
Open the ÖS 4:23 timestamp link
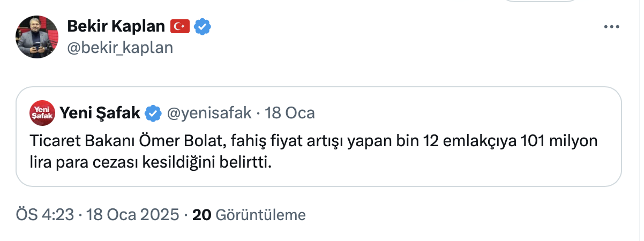pos(44,215)
